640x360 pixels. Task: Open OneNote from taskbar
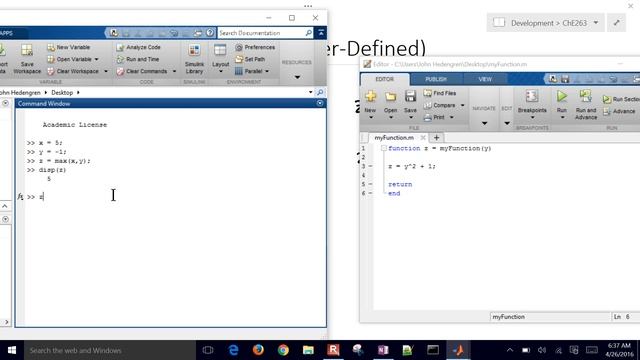pos(383,350)
